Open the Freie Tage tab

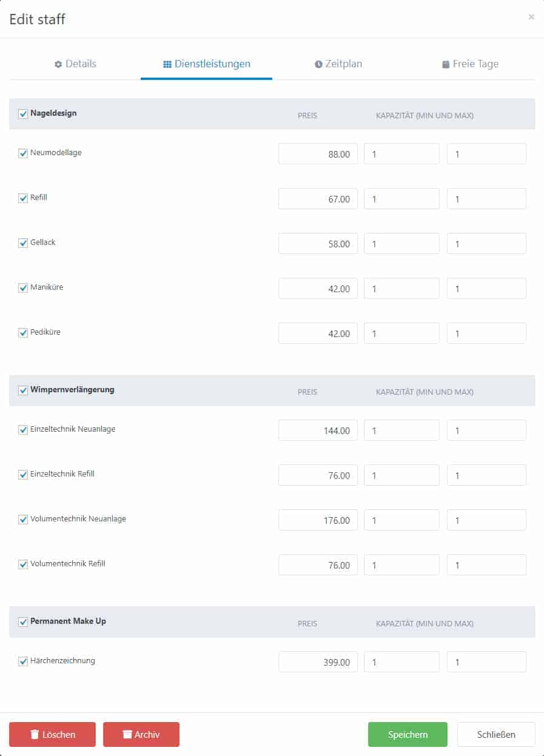point(470,64)
